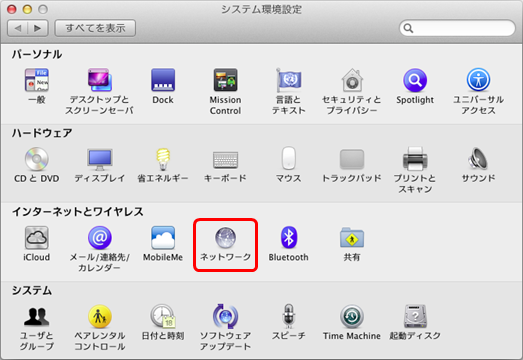
Task: Open Time Machine preferences icon
Action: 352,316
